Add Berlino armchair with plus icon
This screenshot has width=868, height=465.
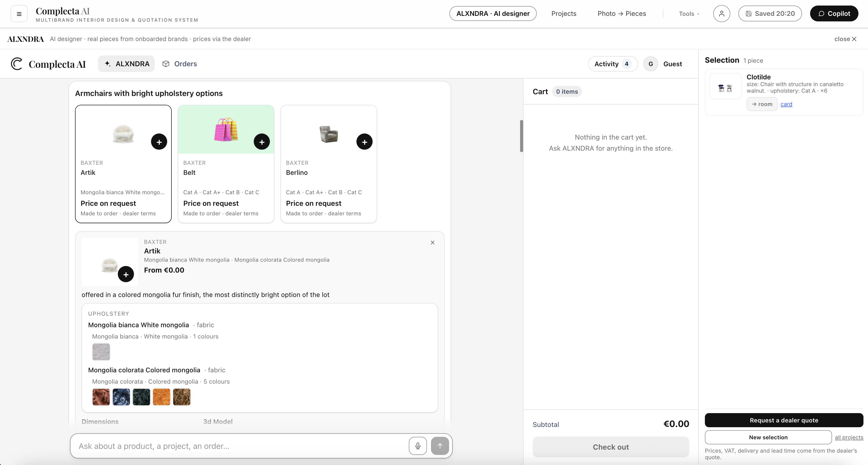364,142
